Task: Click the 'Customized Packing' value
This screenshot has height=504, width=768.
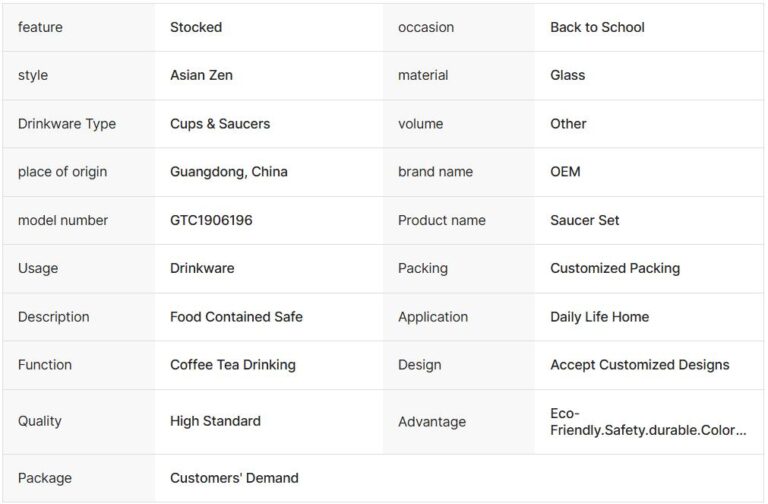Action: tap(615, 268)
